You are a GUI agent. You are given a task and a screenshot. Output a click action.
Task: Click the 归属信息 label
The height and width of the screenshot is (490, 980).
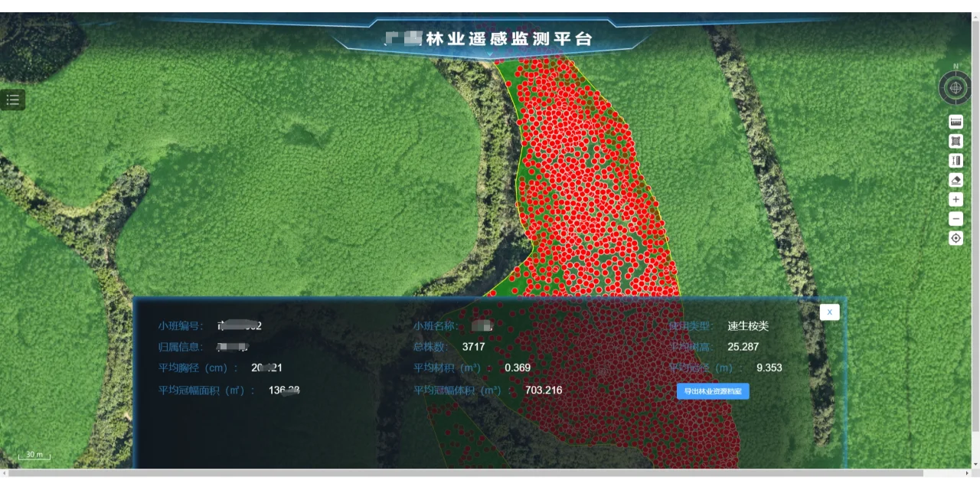181,347
